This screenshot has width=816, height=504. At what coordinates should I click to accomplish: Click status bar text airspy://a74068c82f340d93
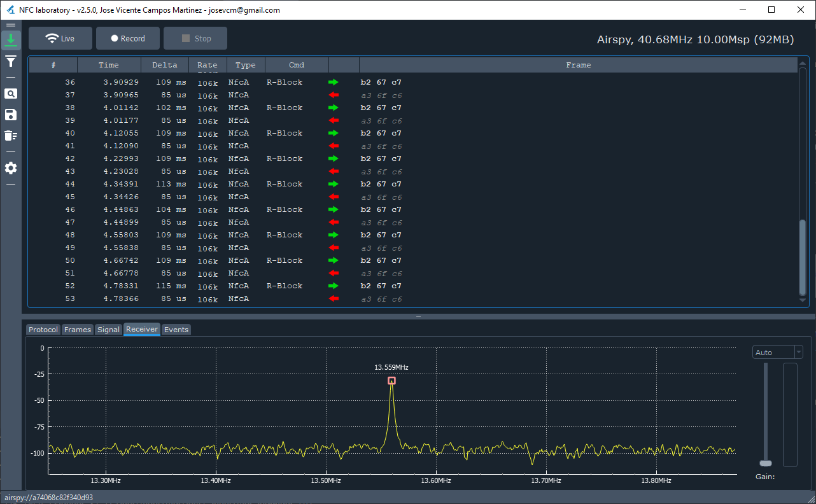48,498
